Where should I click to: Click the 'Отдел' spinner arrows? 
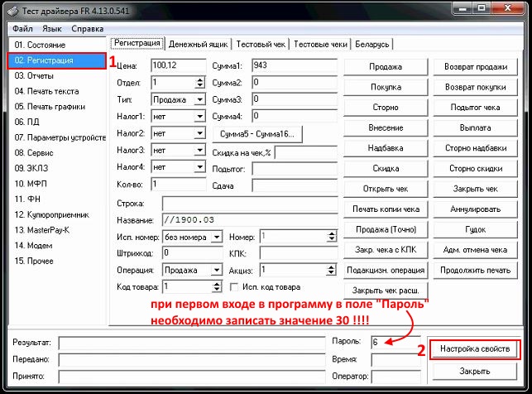[199, 83]
